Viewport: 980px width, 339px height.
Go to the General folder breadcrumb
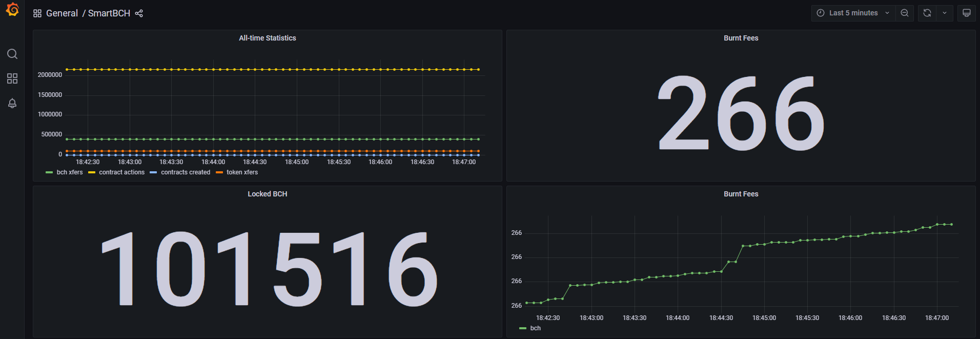(x=62, y=13)
